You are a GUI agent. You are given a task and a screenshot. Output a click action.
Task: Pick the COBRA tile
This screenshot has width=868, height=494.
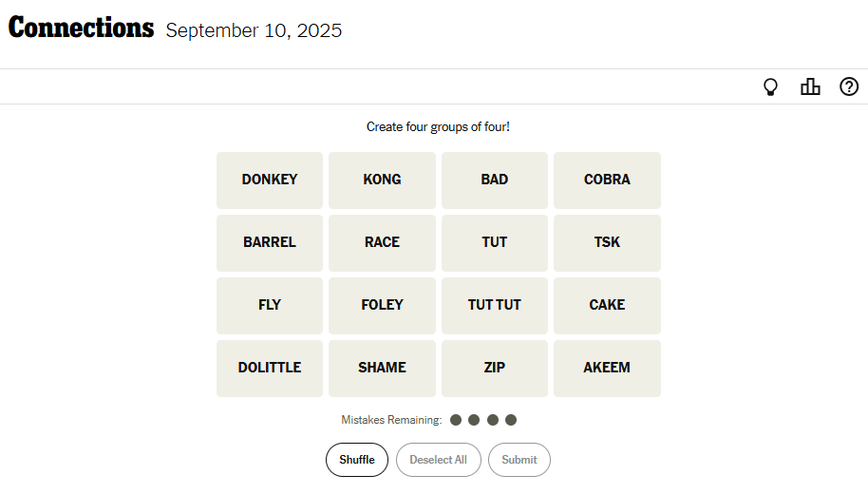tap(607, 180)
